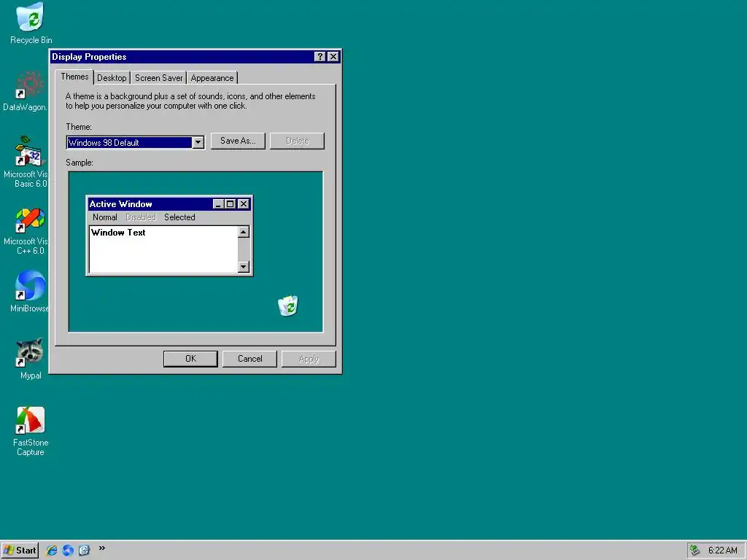Click the disabled Delete button
The height and width of the screenshot is (560, 747).
[298, 141]
